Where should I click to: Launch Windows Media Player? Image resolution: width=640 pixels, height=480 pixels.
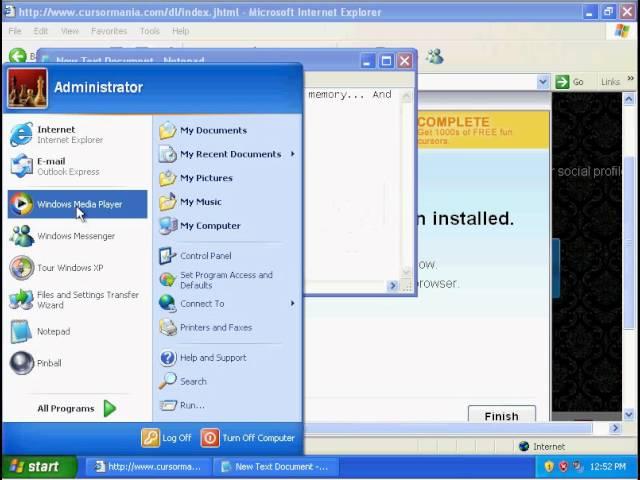pos(78,204)
